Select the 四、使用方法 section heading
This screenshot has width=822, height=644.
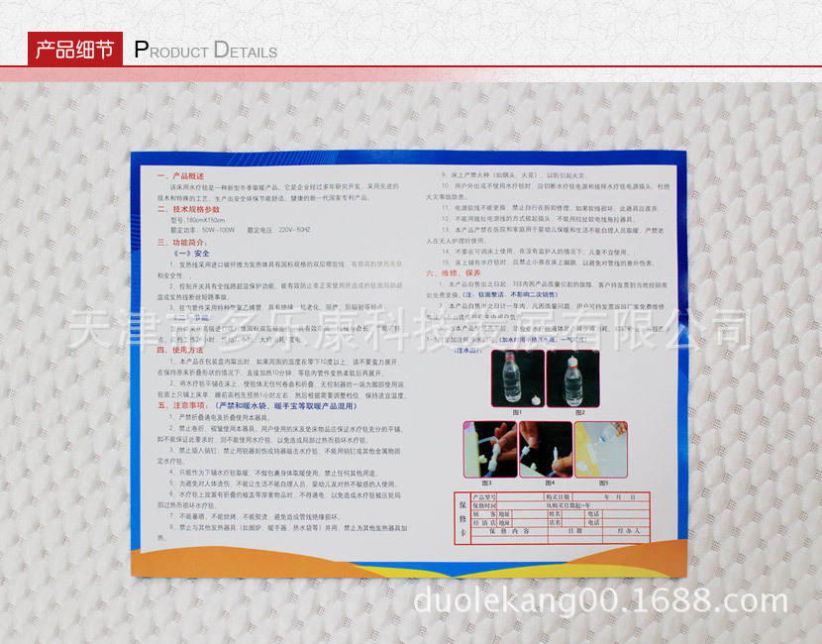click(180, 350)
